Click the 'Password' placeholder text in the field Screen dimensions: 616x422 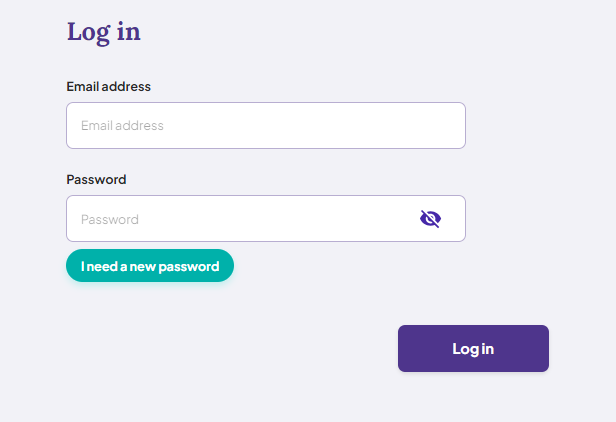110,219
